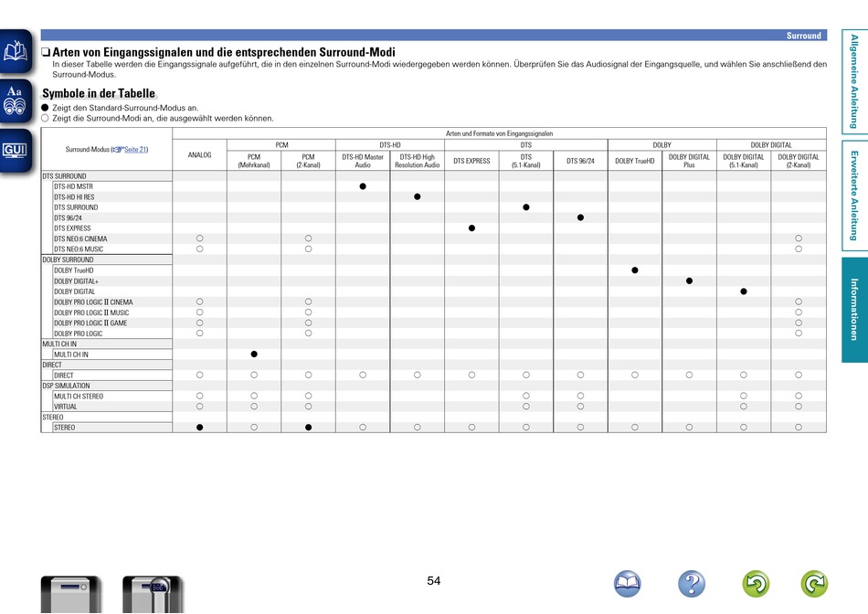Click the DTS (5.1-Kanal) column header

(x=526, y=161)
